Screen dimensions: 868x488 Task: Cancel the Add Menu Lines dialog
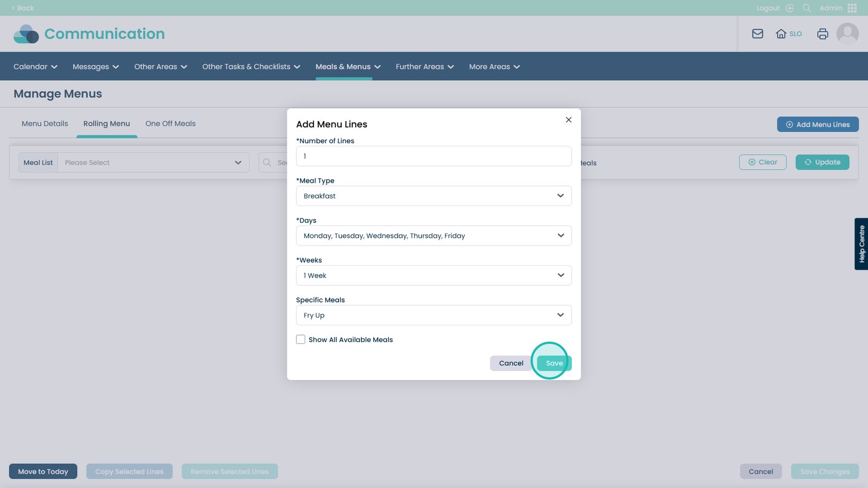[510, 363]
